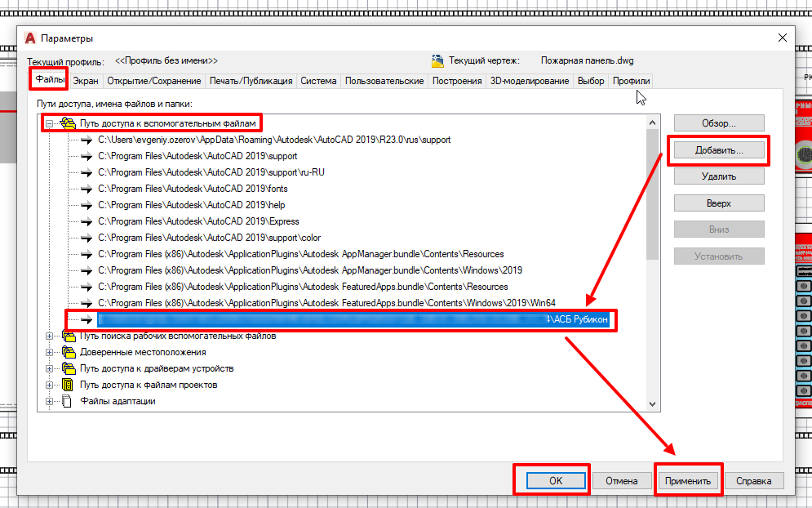This screenshot has width=812, height=508.
Task: Click the drawing icon beside Текущий чертеж
Action: tap(437, 61)
